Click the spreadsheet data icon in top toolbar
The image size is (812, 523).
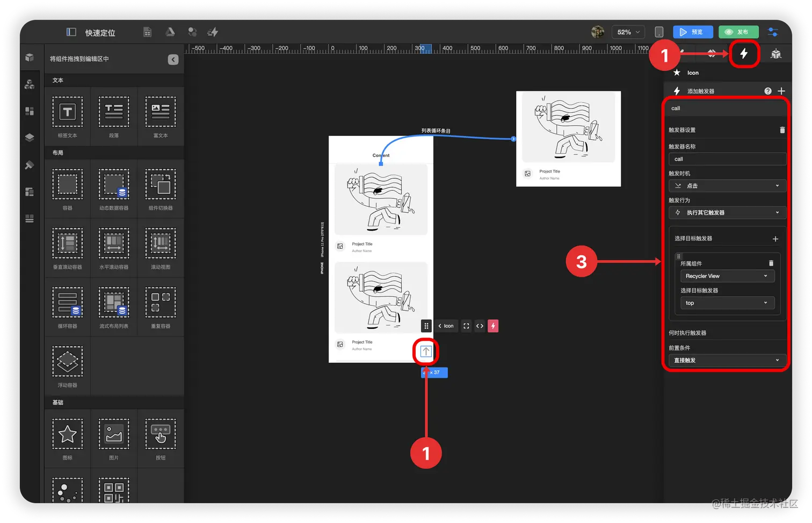click(147, 32)
